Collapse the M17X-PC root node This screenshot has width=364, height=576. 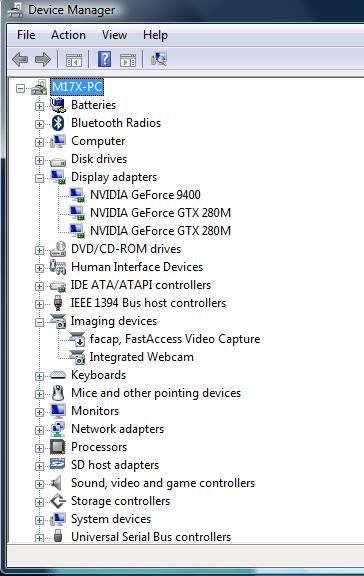click(21, 88)
